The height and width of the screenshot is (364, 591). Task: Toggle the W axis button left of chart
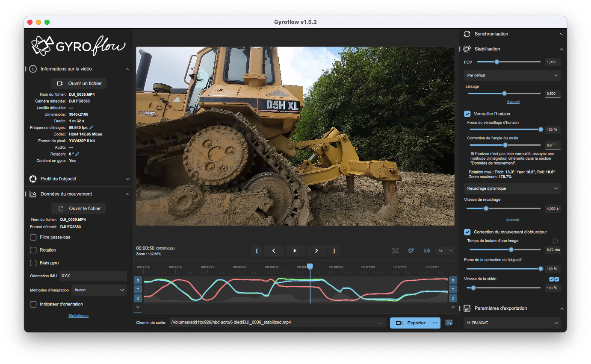tap(138, 307)
